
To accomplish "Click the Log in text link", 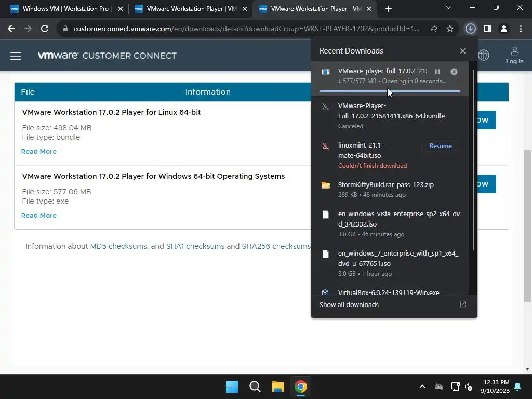I will coord(515,61).
